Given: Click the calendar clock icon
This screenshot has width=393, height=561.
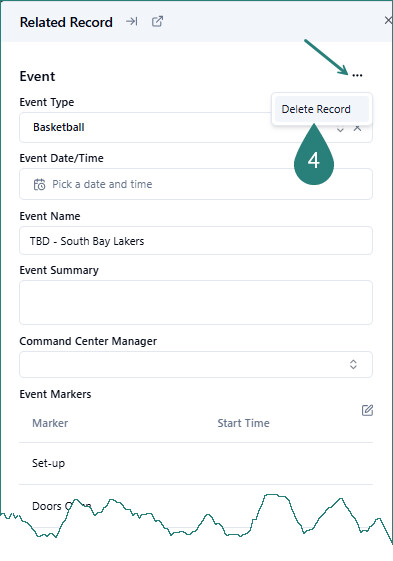Looking at the screenshot, I should click(39, 185).
